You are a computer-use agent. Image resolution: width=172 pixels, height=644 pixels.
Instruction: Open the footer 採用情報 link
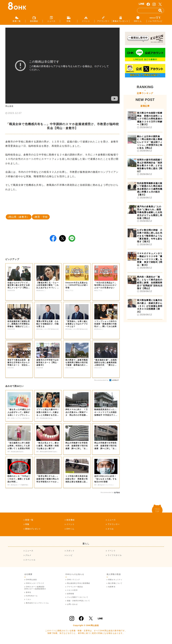click(70, 594)
